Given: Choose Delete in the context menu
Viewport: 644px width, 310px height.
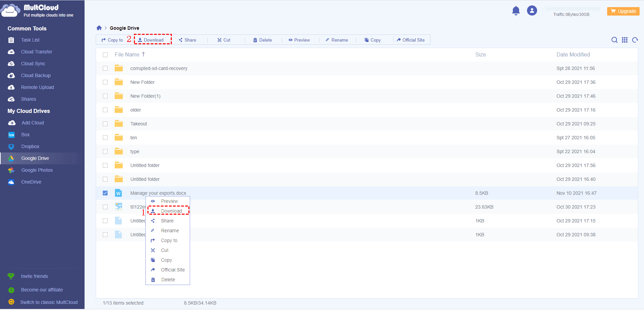Looking at the screenshot, I should [168, 280].
